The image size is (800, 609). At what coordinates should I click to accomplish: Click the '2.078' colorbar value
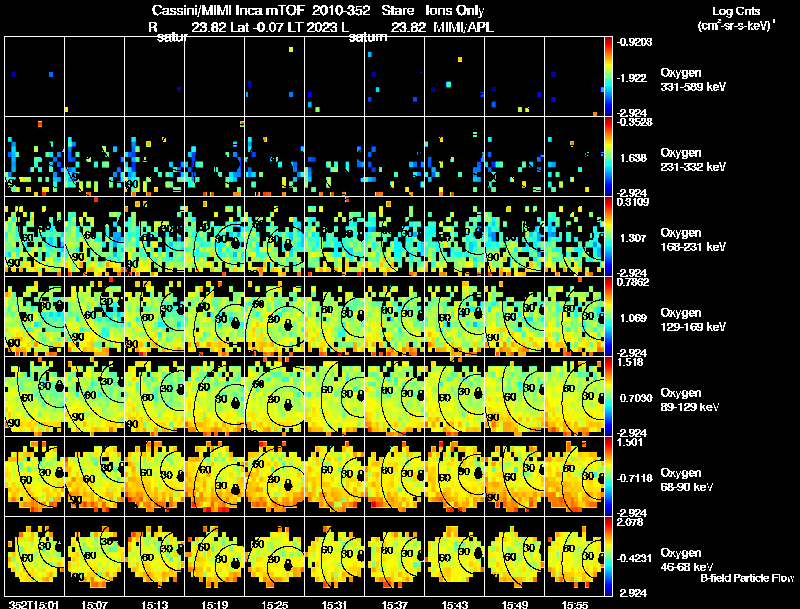[x=630, y=522]
